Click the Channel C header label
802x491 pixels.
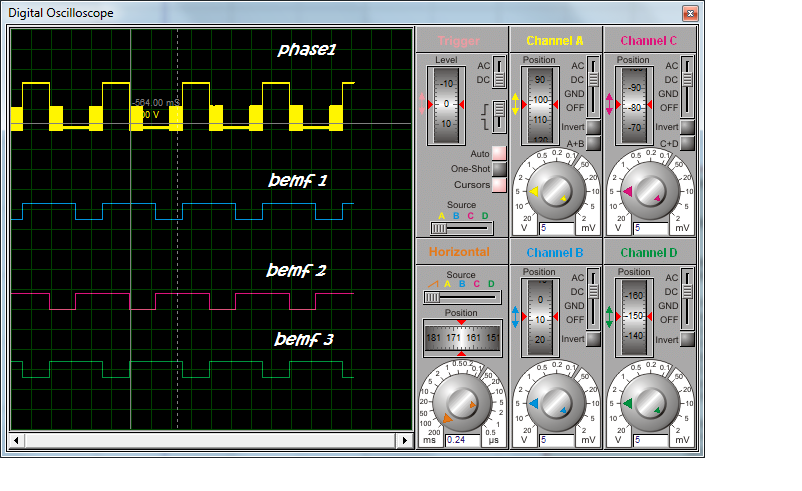click(649, 40)
